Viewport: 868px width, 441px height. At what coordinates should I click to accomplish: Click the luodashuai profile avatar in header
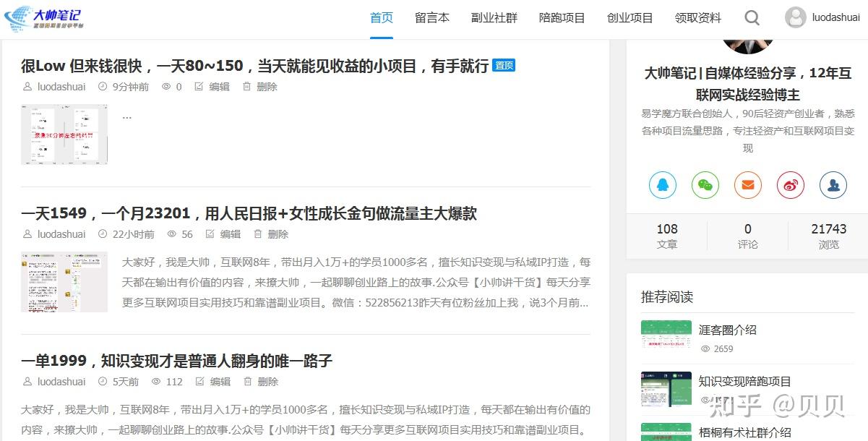[796, 18]
